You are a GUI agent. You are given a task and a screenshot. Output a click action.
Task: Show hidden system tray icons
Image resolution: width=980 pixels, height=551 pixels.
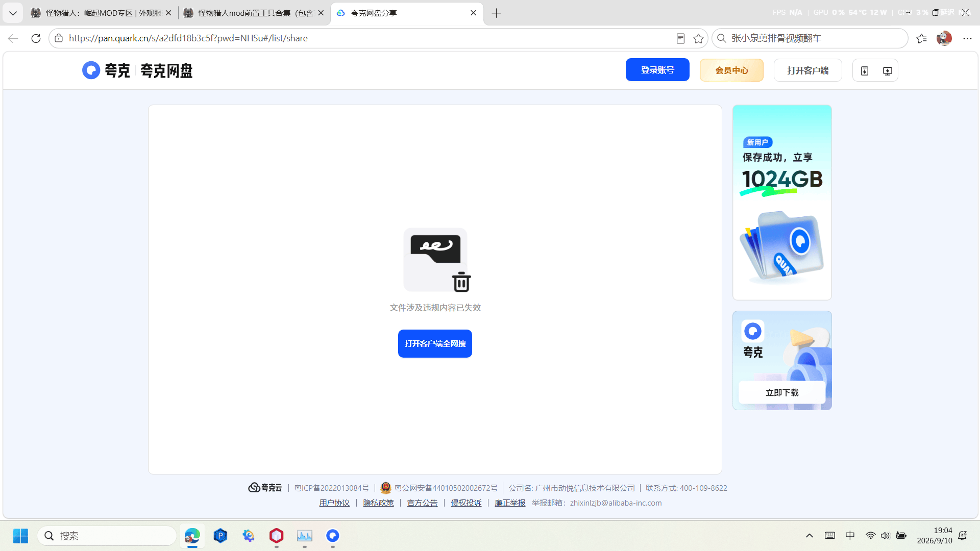tap(810, 536)
